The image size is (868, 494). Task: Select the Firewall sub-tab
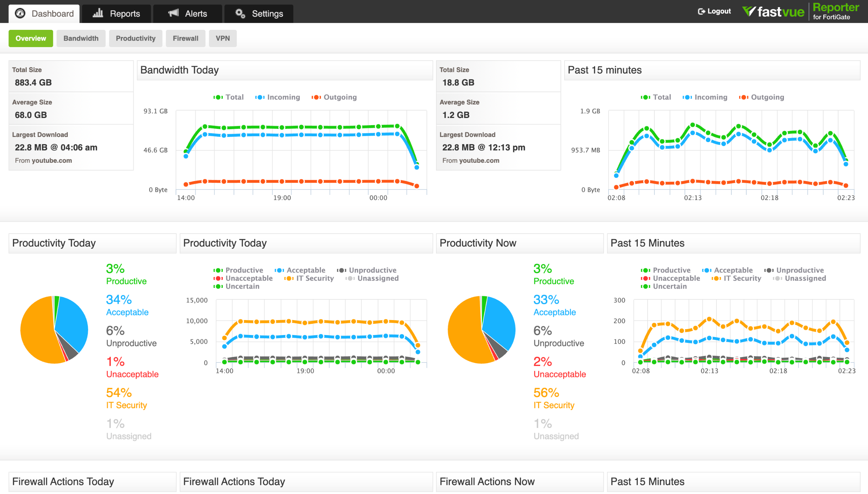click(x=185, y=38)
